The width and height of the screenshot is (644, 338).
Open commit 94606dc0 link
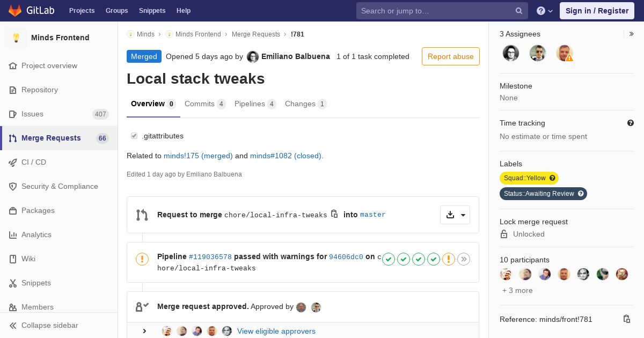tap(346, 257)
